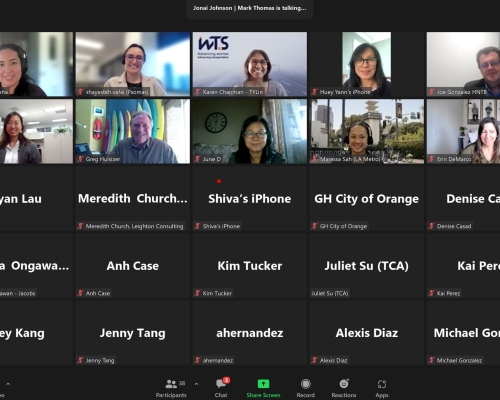
Task: Open the Participants panel
Action: tap(171, 388)
